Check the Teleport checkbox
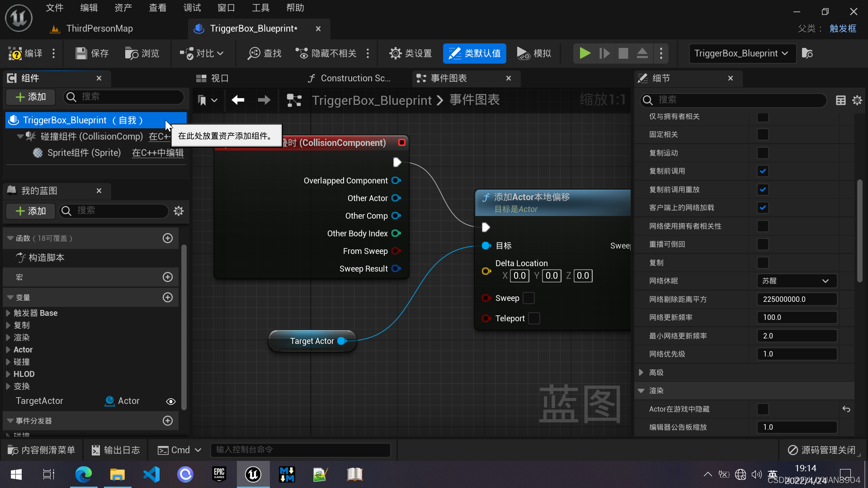Image resolution: width=868 pixels, height=488 pixels. tap(534, 319)
